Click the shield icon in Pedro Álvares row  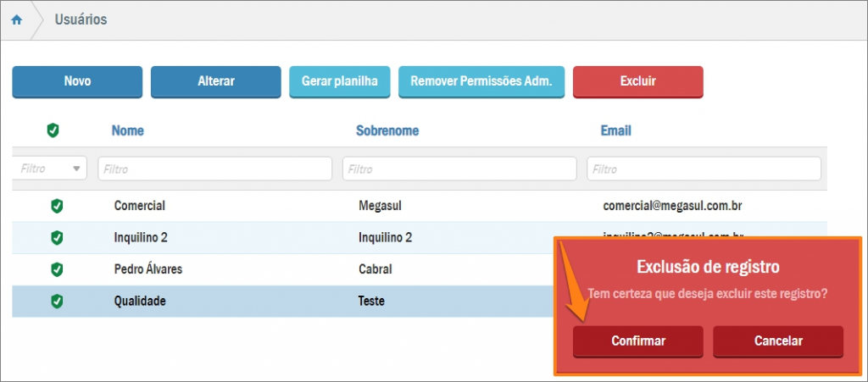click(57, 269)
